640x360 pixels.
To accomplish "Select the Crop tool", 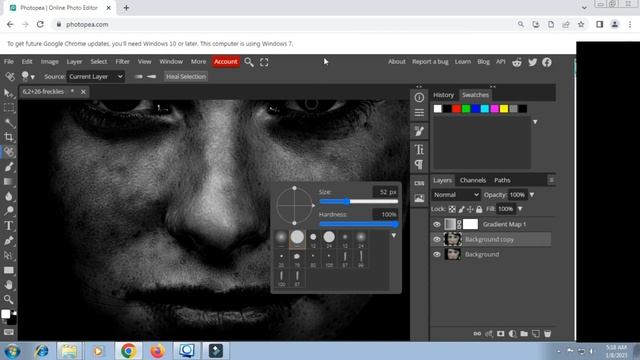I will pyautogui.click(x=9, y=137).
